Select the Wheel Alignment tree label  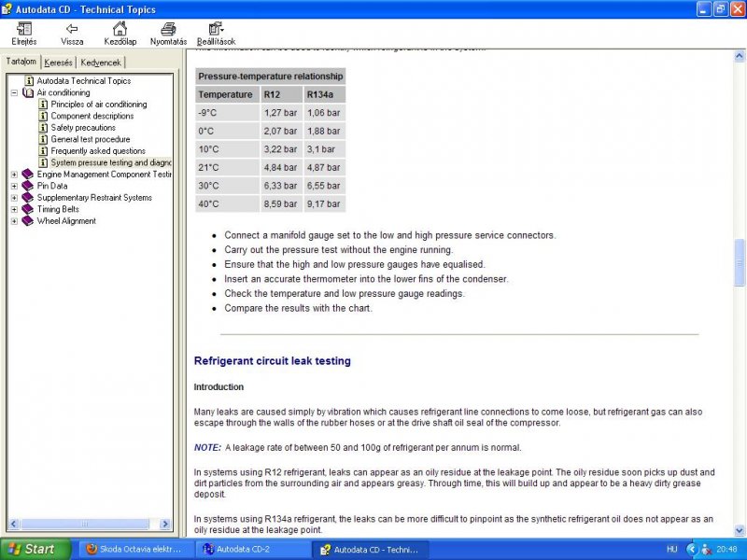pyautogui.click(x=66, y=221)
